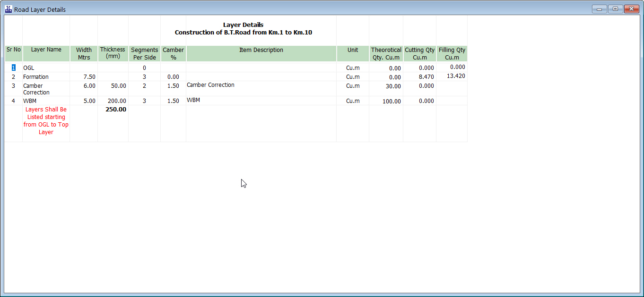The width and height of the screenshot is (644, 297).
Task: Click the Cutting Qty Cu.m column header
Action: [419, 53]
